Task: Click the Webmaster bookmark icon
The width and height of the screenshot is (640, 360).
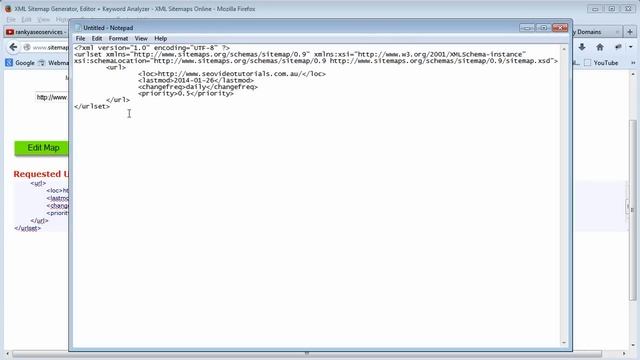Action: [42, 63]
